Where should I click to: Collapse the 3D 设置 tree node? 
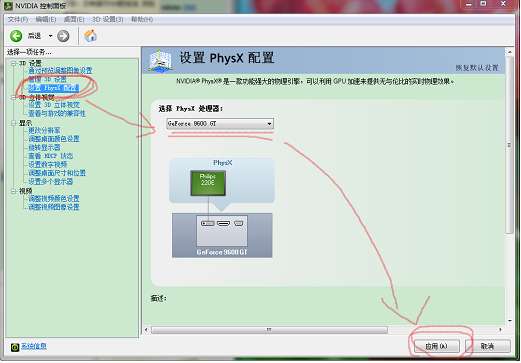pyautogui.click(x=13, y=63)
